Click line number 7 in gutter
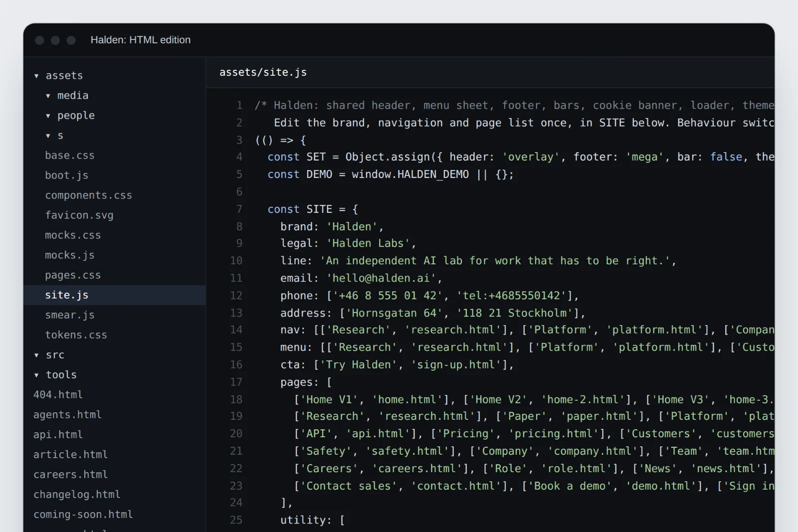798x532 pixels. coord(239,209)
